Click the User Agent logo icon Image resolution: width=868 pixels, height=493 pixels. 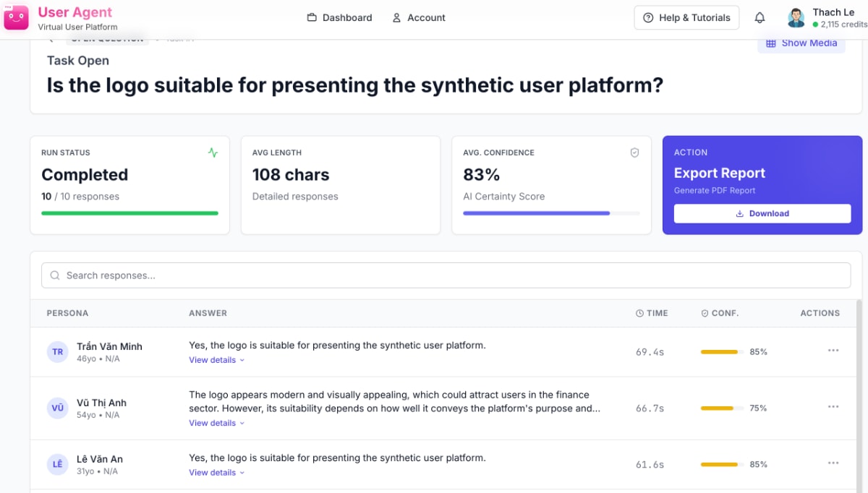coord(15,17)
